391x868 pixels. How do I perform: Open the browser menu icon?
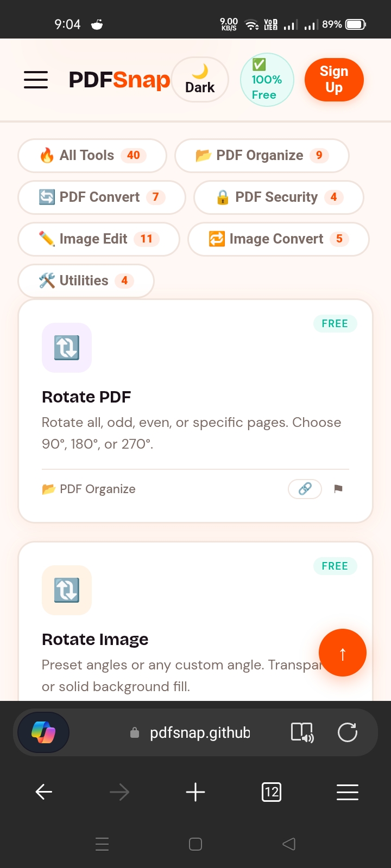pos(348,793)
